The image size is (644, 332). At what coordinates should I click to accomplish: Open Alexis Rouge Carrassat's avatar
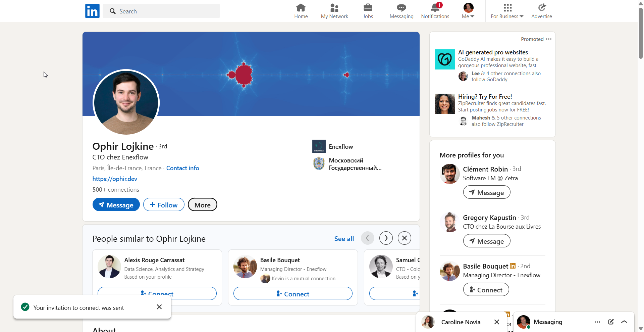pos(109,267)
